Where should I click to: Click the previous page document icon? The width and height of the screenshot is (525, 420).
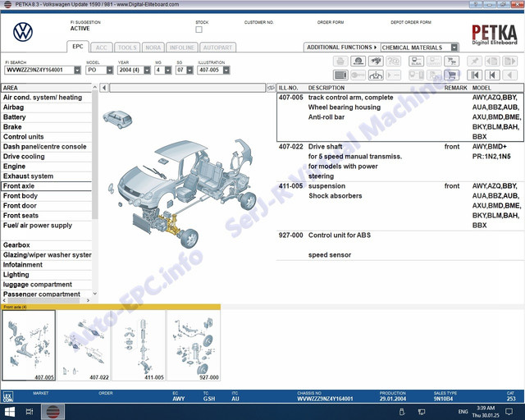click(x=492, y=62)
